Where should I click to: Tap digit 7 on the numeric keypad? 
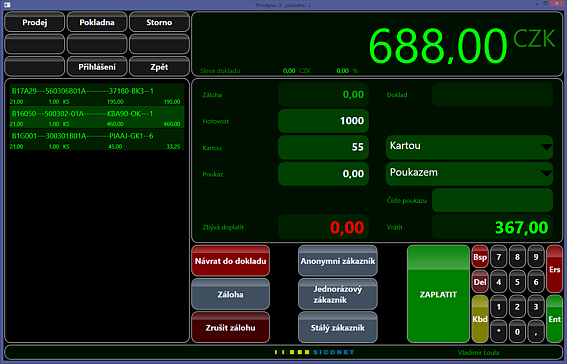[x=499, y=257]
